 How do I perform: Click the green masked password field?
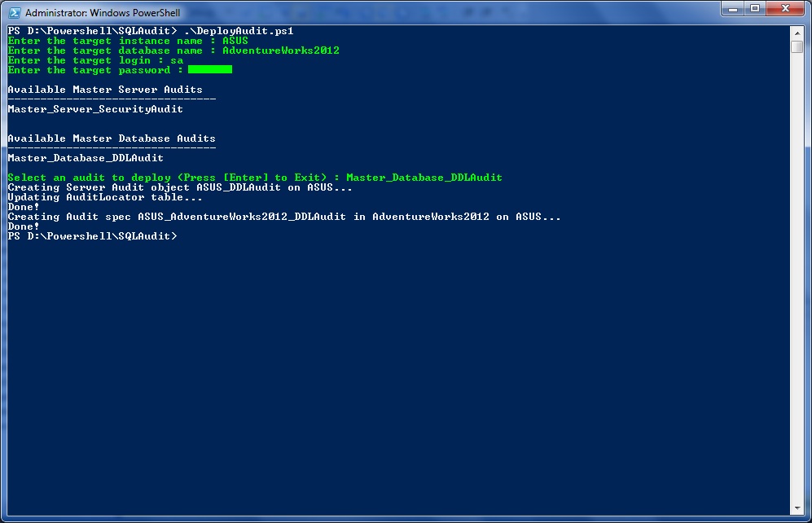(210, 70)
